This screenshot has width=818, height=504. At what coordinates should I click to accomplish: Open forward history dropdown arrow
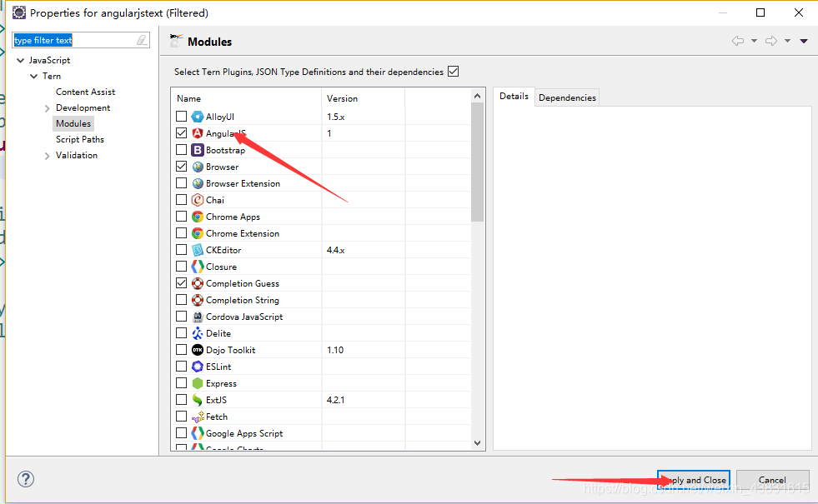[787, 41]
